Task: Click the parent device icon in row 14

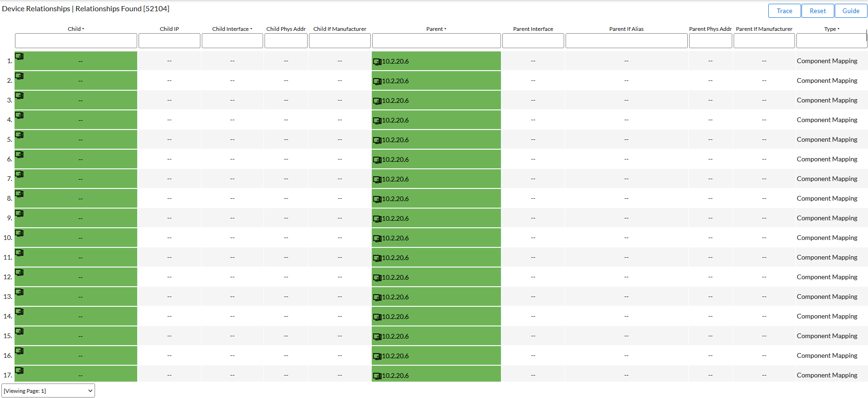Action: 377,317
